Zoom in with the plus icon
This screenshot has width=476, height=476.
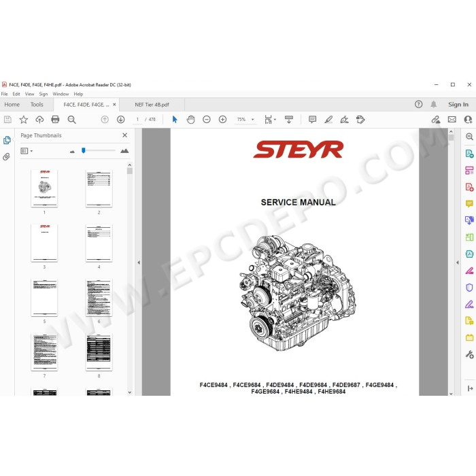tap(222, 120)
